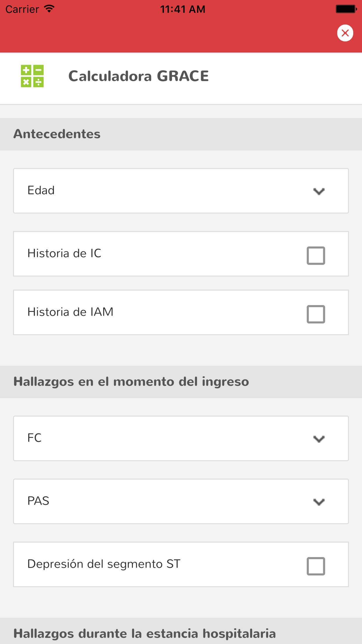Open the PAS selection dropdown
Viewport: 362px width, 644px height.
181,501
